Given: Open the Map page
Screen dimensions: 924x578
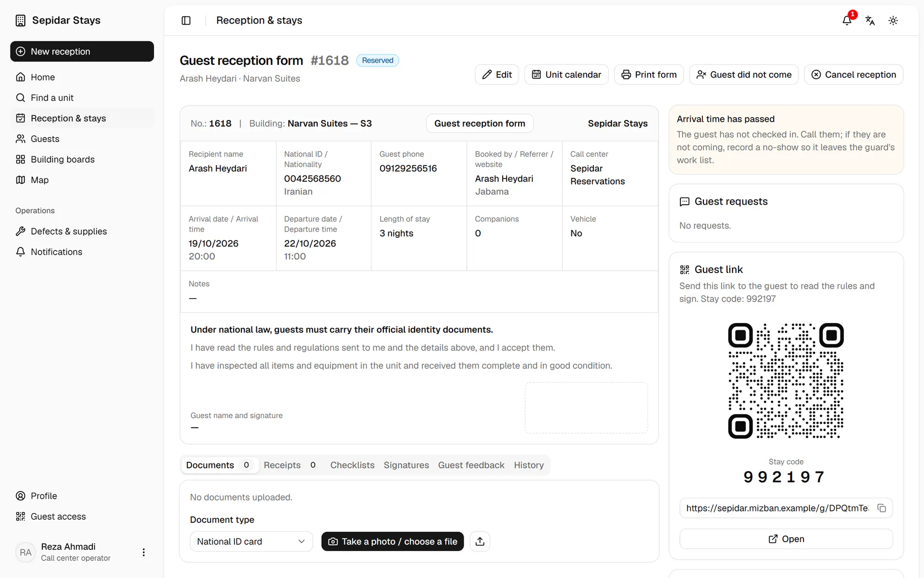Looking at the screenshot, I should (82, 180).
